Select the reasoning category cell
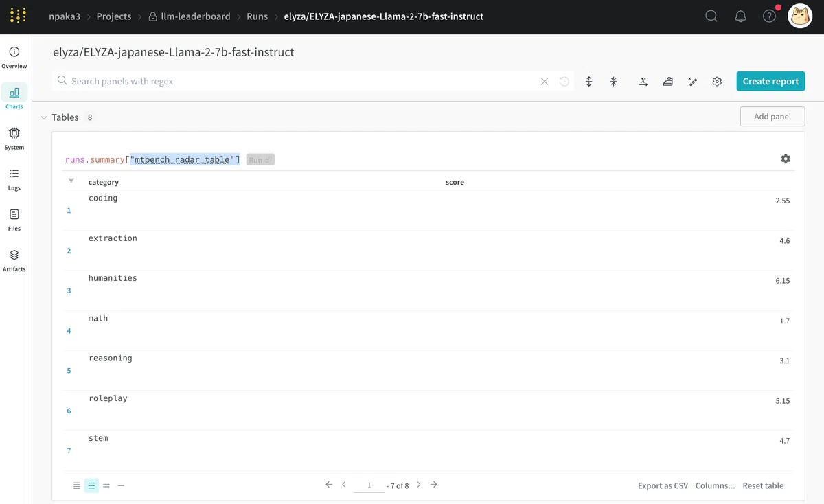 tap(111, 358)
